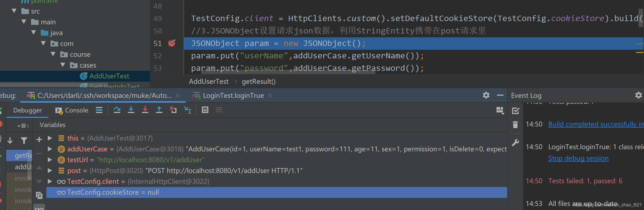
Task: Click the orange warning marker in editor stripe
Action: [639, 52]
